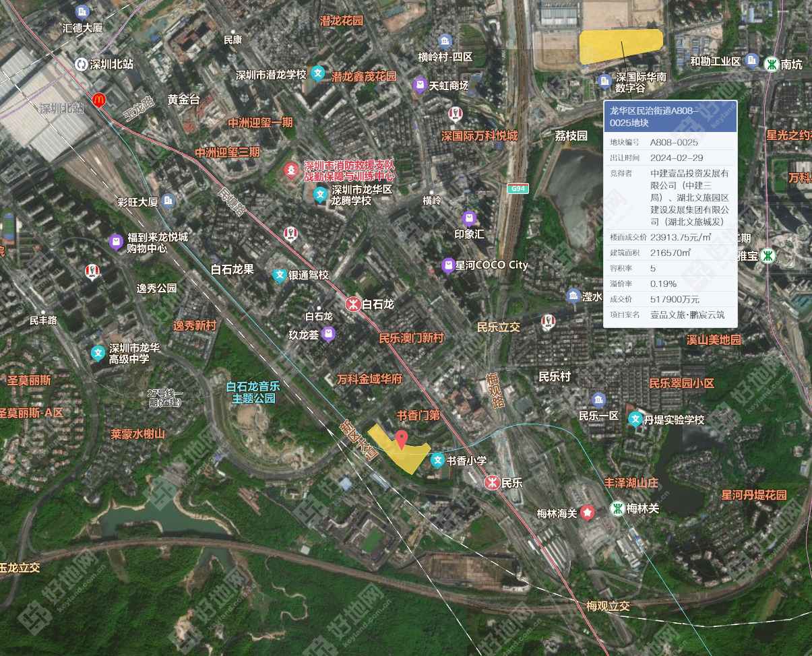The image size is (812, 656).
Task: Select the yellow land parcel at the top
Action: click(621, 46)
